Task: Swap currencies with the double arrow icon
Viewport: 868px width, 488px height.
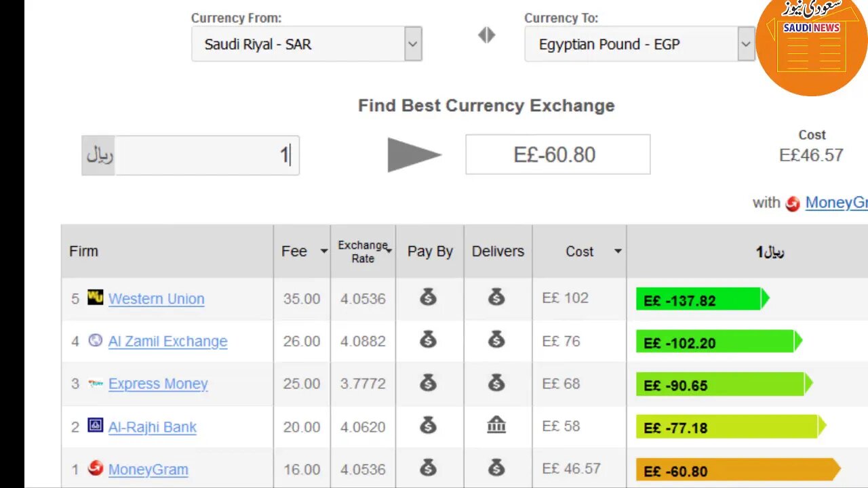Action: click(x=487, y=35)
